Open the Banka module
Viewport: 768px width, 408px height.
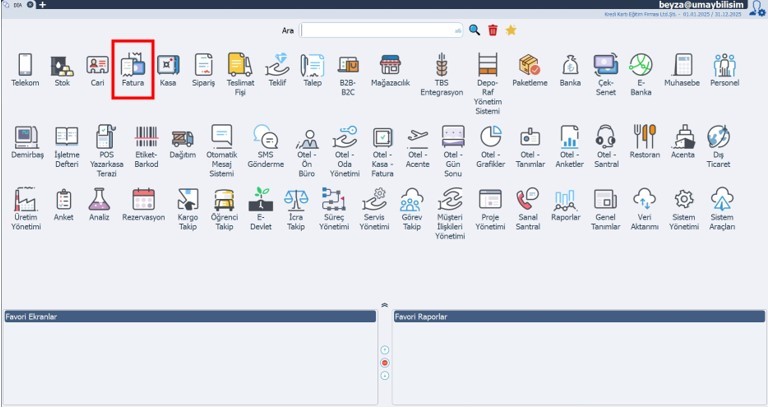pyautogui.click(x=569, y=68)
